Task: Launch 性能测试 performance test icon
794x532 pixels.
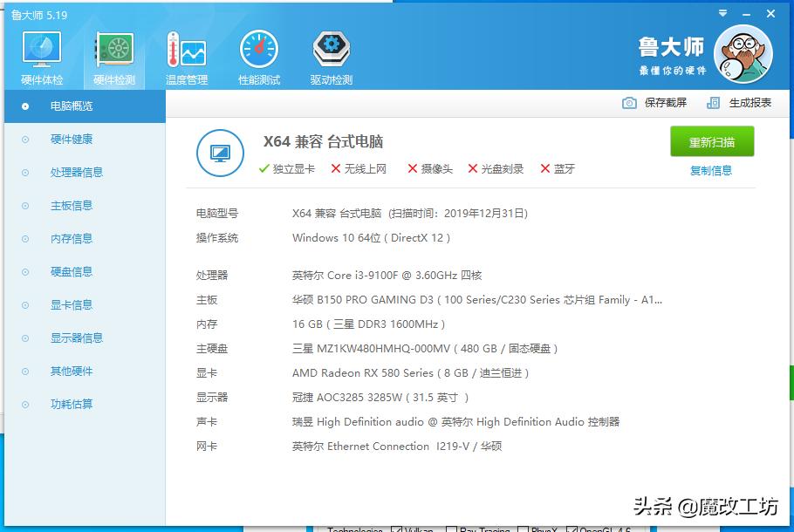Action: pyautogui.click(x=258, y=54)
